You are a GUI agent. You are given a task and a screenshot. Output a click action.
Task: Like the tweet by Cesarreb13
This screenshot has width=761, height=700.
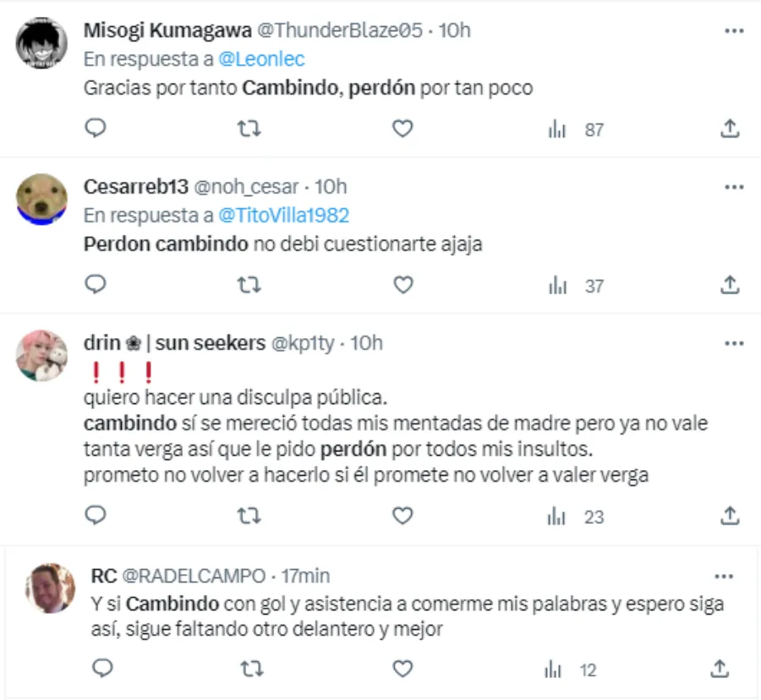pos(403,285)
